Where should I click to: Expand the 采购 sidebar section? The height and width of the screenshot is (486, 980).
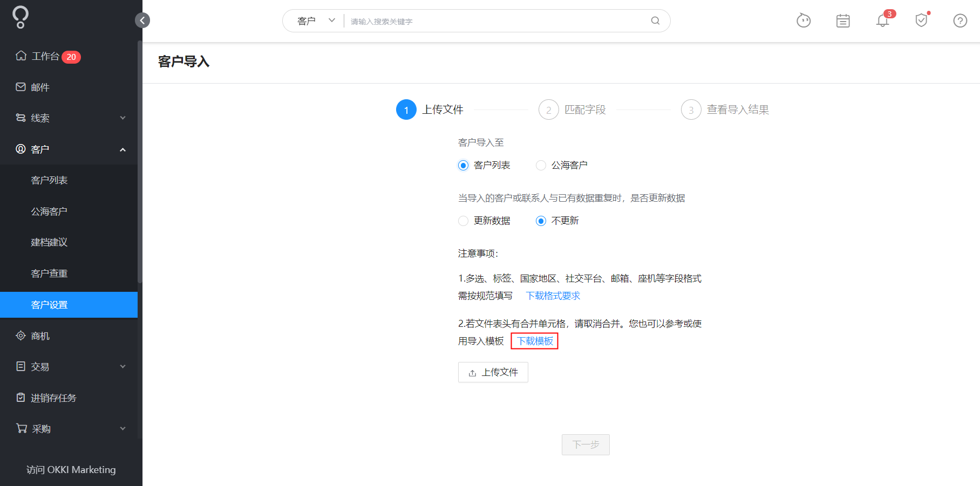click(122, 429)
